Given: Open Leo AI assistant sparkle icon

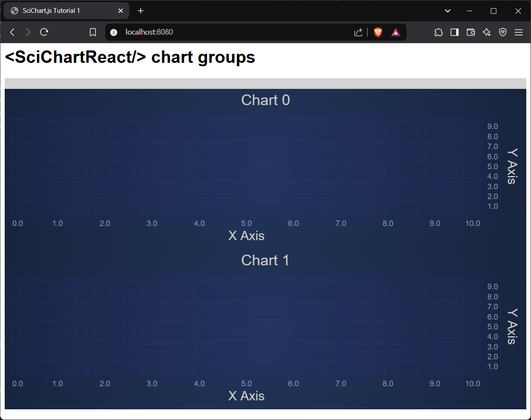Looking at the screenshot, I should tap(487, 32).
